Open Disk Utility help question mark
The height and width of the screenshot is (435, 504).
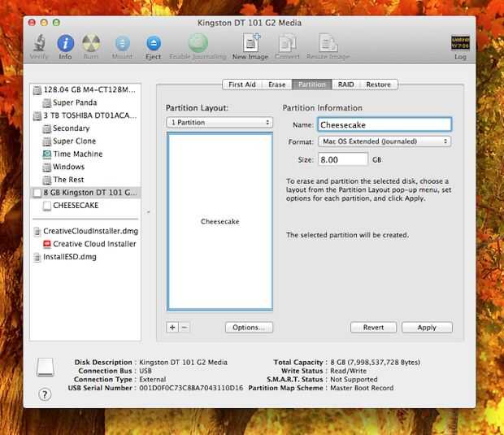45,394
